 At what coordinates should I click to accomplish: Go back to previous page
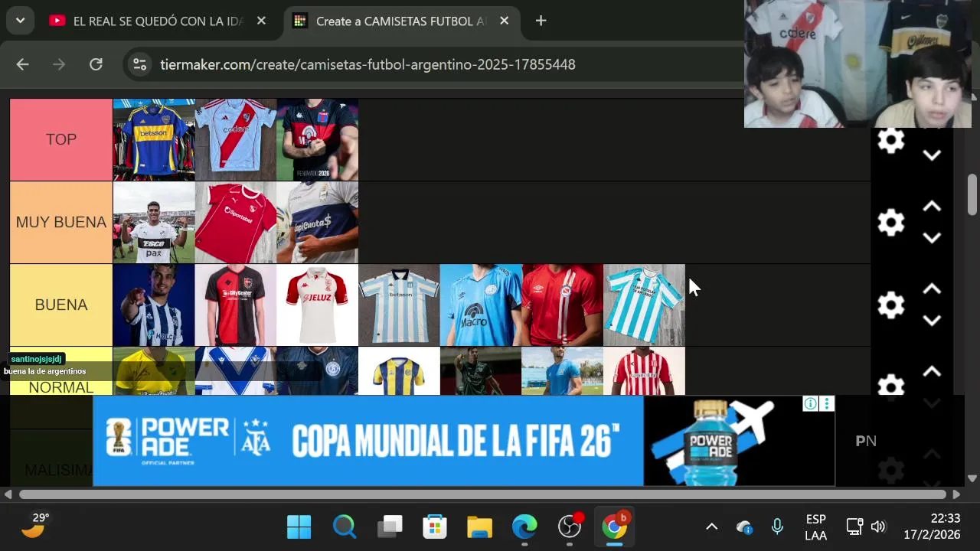coord(22,64)
